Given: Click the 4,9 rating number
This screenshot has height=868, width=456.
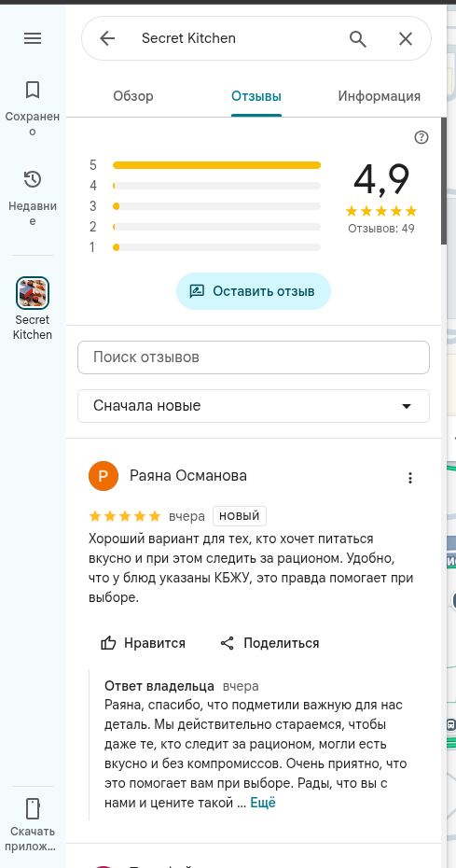Looking at the screenshot, I should [x=381, y=179].
